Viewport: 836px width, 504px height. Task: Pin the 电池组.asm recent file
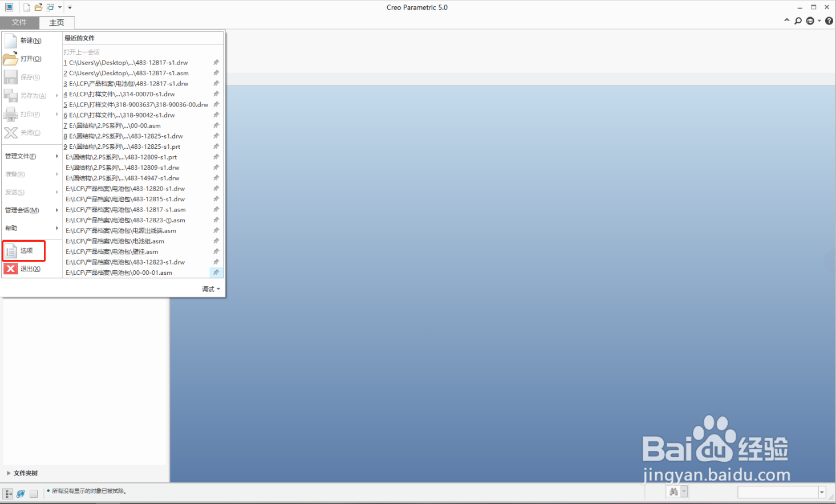[216, 241]
